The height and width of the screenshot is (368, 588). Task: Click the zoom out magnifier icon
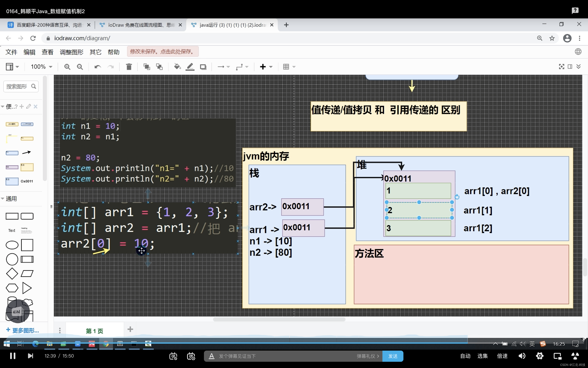point(80,67)
